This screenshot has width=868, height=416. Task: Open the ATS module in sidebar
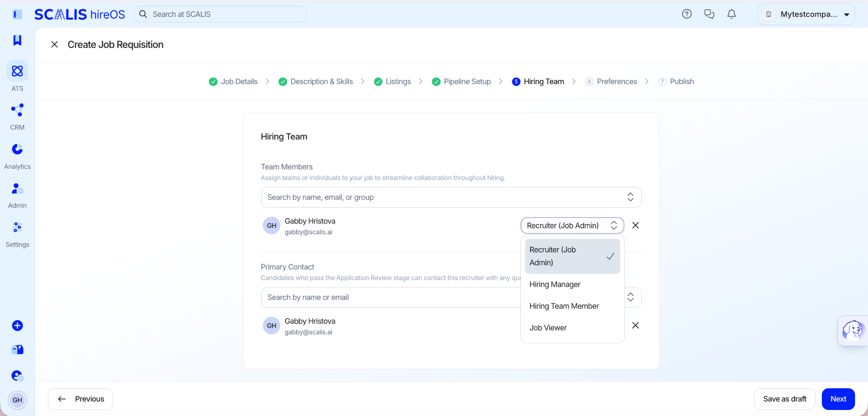tap(17, 76)
